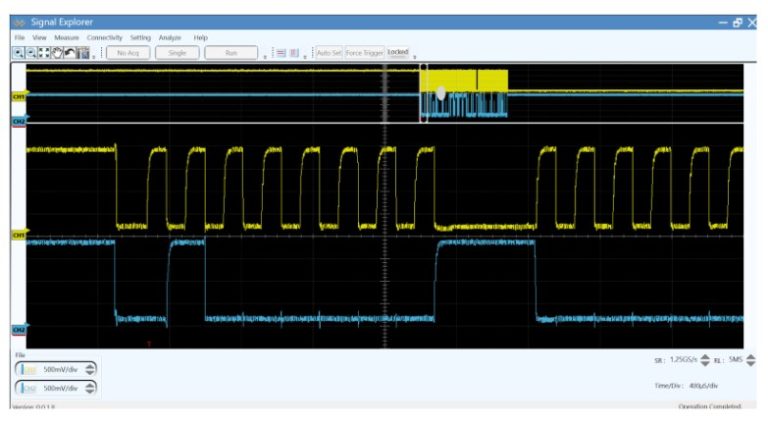Click the zoom in magnifier icon
Viewport: 768px width, 429px height.
19,52
